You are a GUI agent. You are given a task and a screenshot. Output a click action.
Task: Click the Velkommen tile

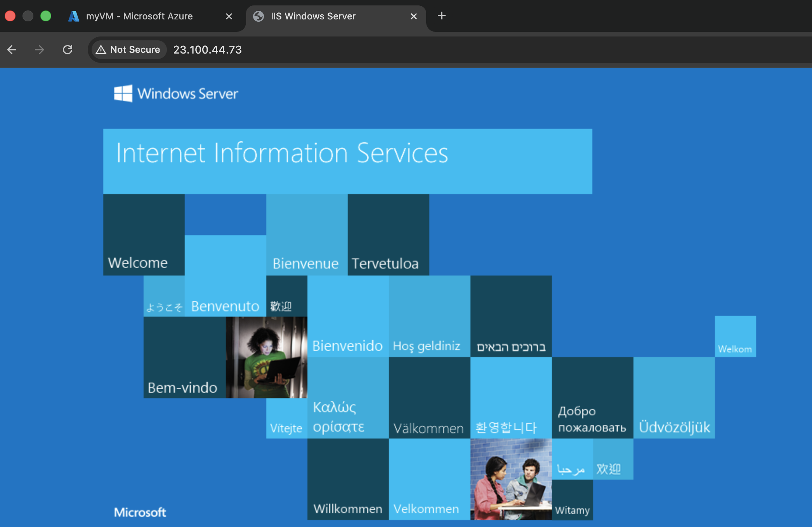(430, 479)
